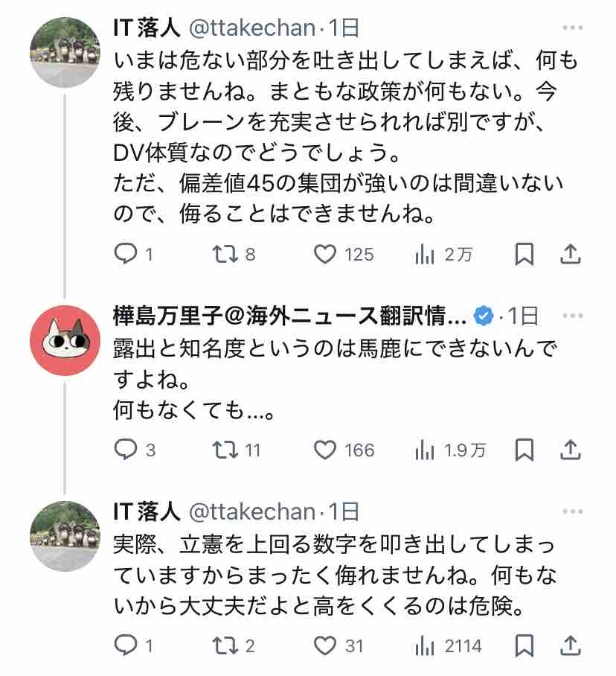Image resolution: width=616 pixels, height=676 pixels.
Task: Open @ttakechan handle in first tweet
Action: click(x=252, y=28)
